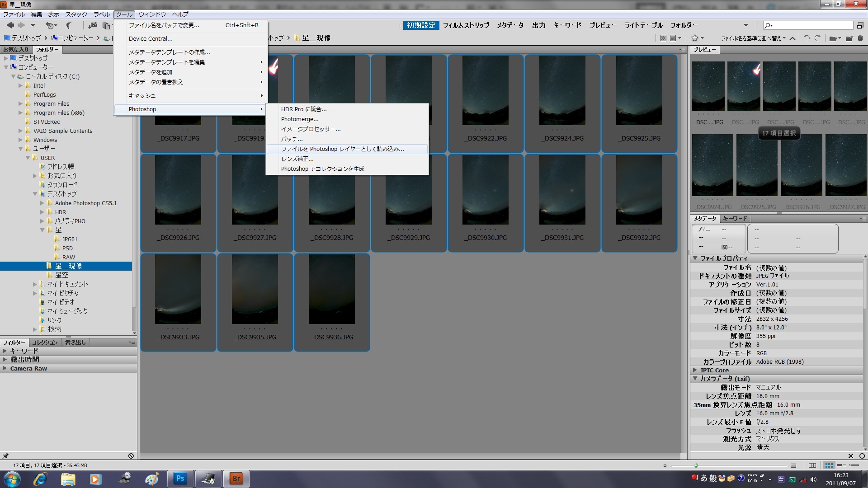Click the delete item trash icon
Viewport: 868px width, 488px height.
[861, 38]
